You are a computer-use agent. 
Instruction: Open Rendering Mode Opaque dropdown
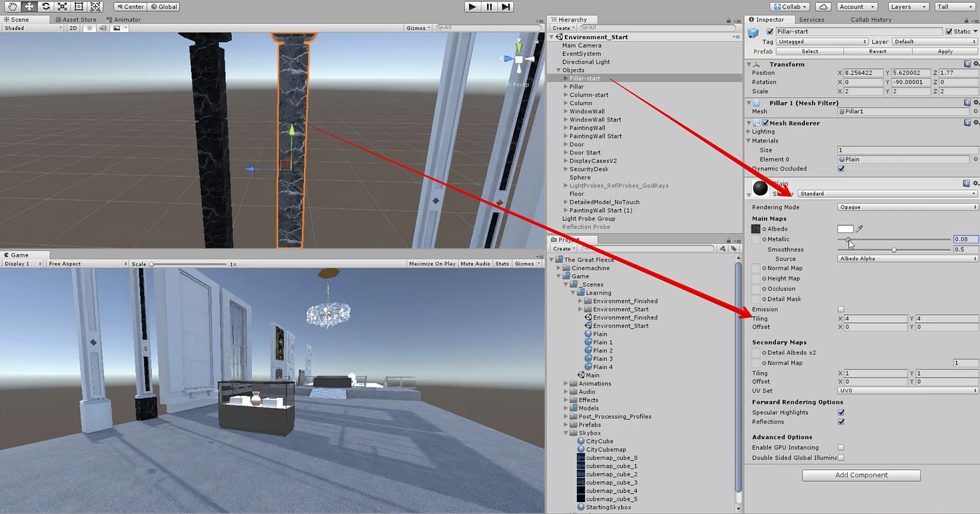pos(908,207)
